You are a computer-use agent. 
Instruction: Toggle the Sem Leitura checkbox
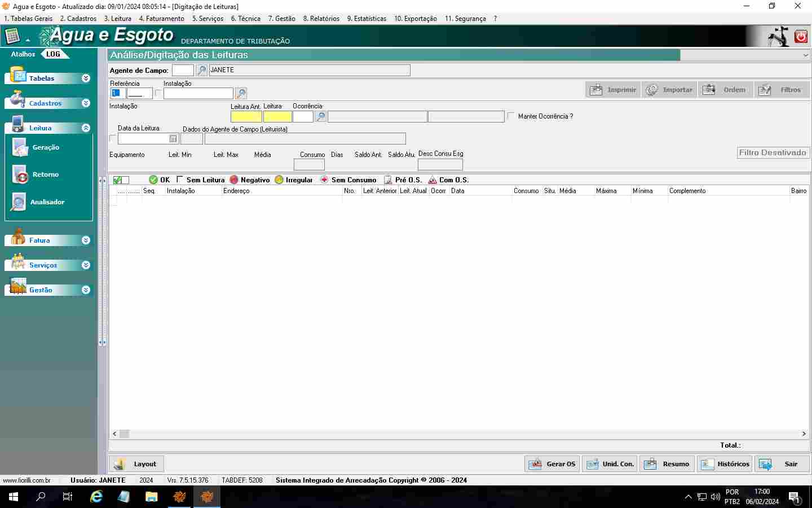[180, 179]
